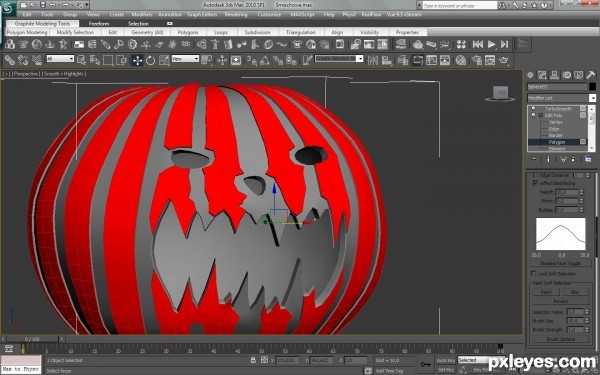Screen dimensions: 600x375
Task: Toggle the Percent Snap button
Action: pyautogui.click(x=278, y=60)
